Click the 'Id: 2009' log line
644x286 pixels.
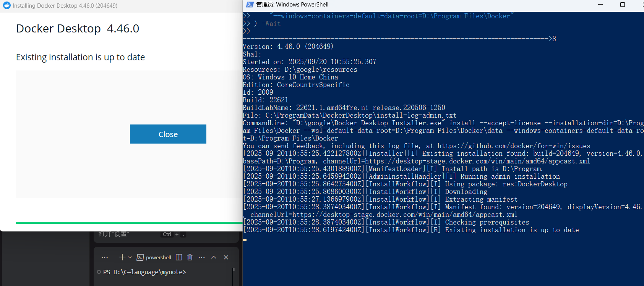[258, 92]
